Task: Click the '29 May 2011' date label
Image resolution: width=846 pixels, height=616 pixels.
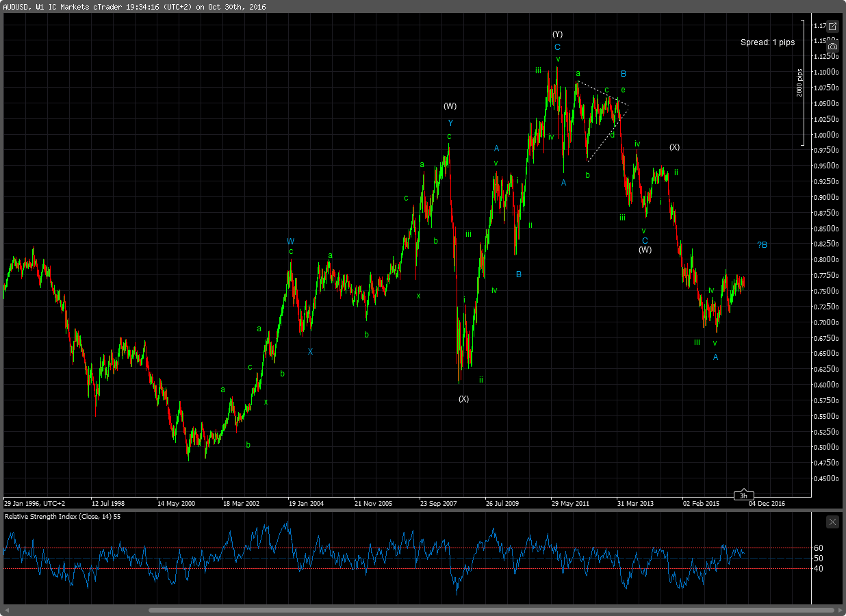Action: click(570, 503)
